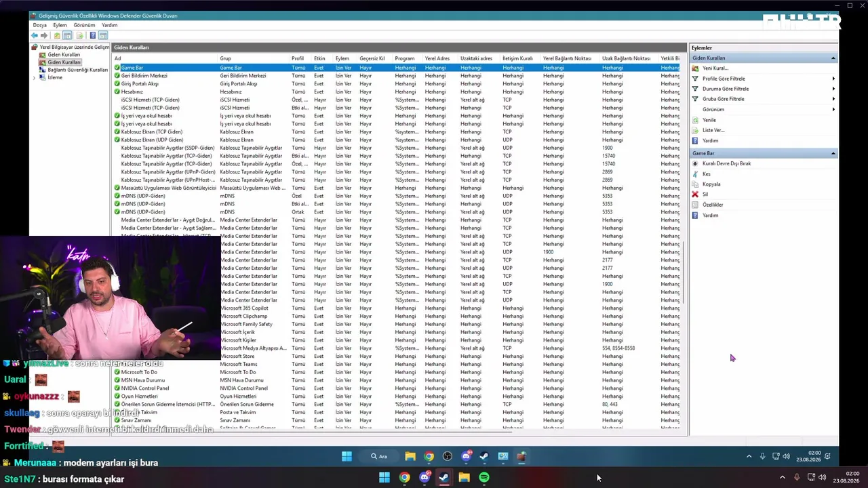868x488 pixels.
Task: Open the Profile Göre Filtrele submenu arrow
Action: pos(833,79)
